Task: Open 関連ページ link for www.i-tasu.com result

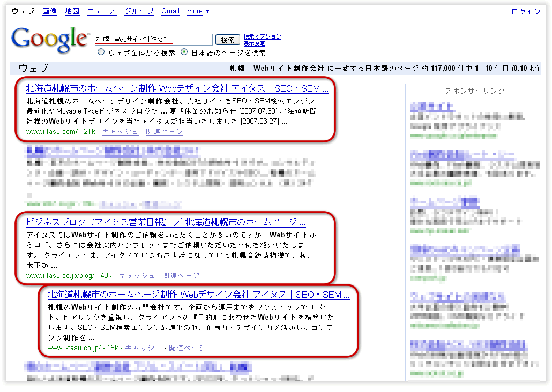Action: 164,132
